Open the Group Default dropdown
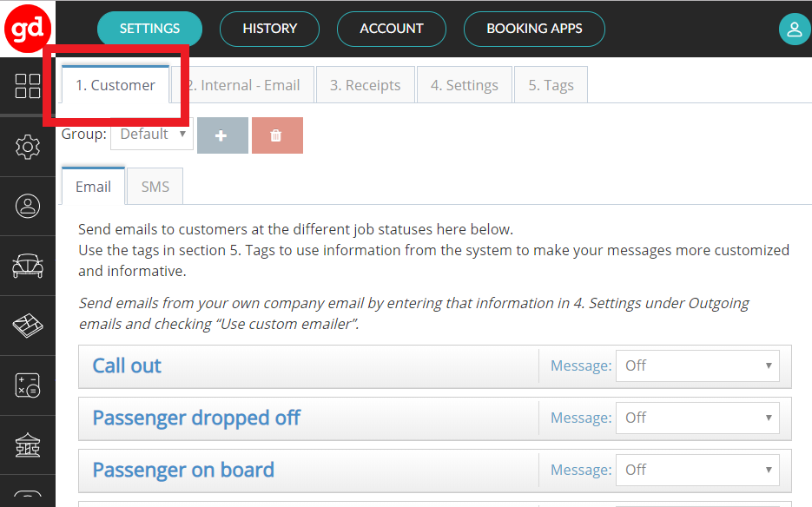 click(x=152, y=135)
